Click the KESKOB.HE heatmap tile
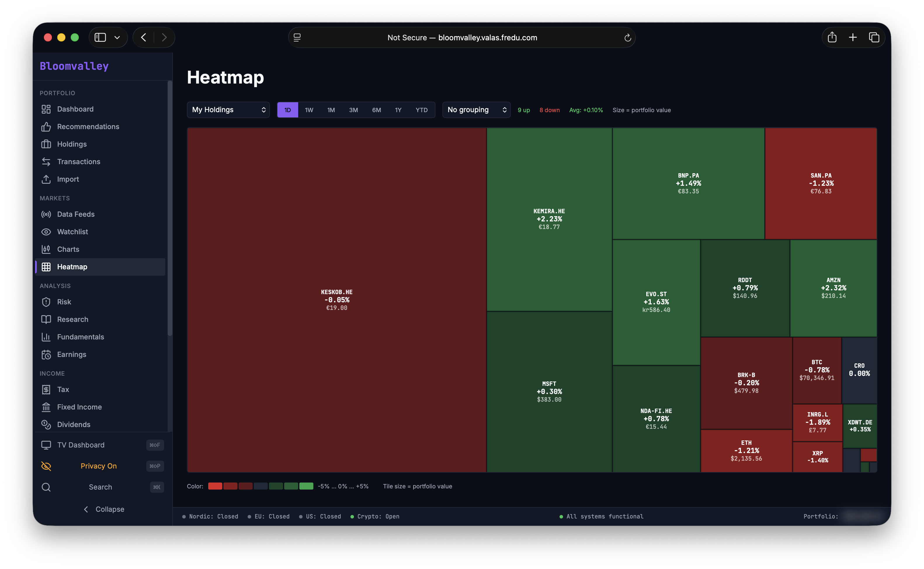924x569 pixels. [x=337, y=300]
